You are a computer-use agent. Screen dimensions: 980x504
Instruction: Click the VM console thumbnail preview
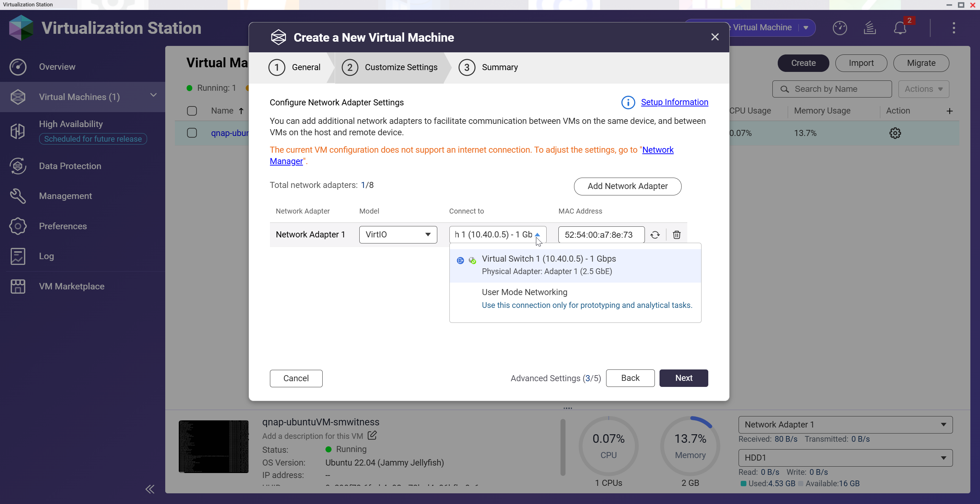pos(213,446)
